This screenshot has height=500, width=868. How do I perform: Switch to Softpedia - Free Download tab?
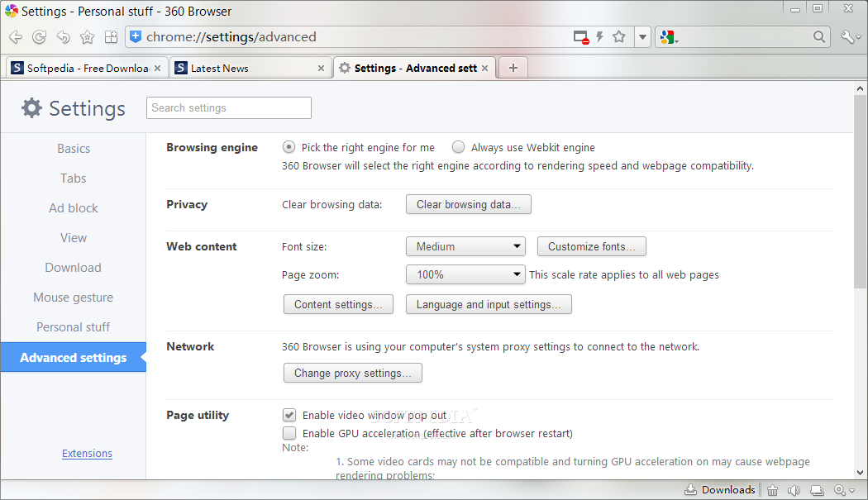pos(87,68)
